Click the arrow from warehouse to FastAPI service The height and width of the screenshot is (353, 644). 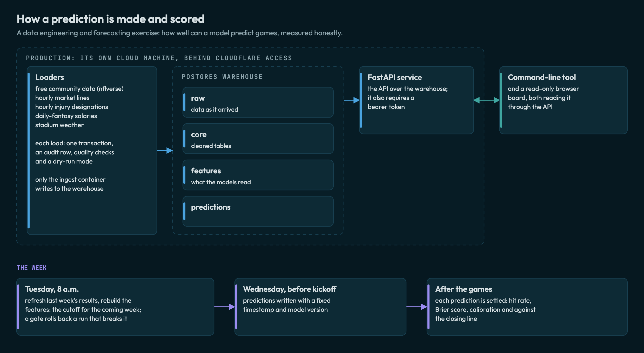click(352, 100)
